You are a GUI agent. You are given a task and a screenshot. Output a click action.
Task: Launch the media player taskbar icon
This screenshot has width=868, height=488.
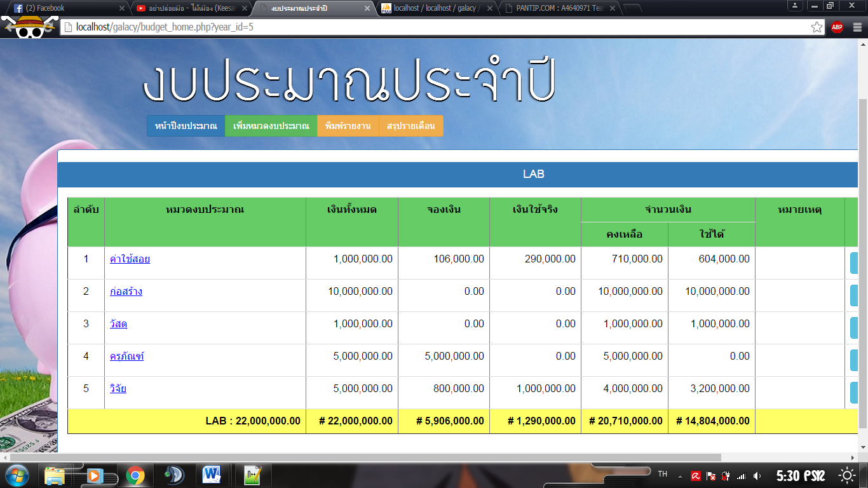tap(95, 475)
